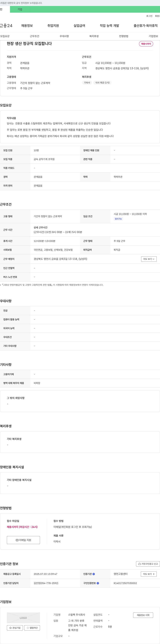This screenshot has height=644, width=160.
Task: Select registration date 2025.07.03 13:39:47
Action: click(45, 574)
